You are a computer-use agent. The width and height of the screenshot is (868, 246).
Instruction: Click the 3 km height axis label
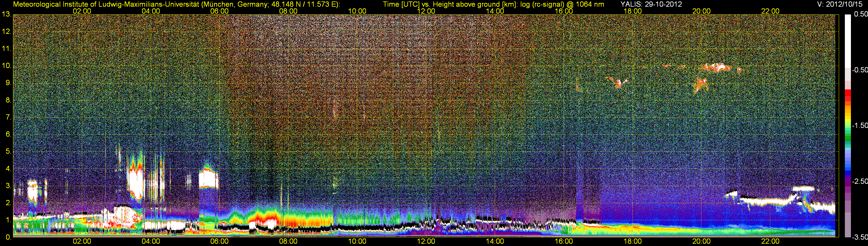point(8,186)
